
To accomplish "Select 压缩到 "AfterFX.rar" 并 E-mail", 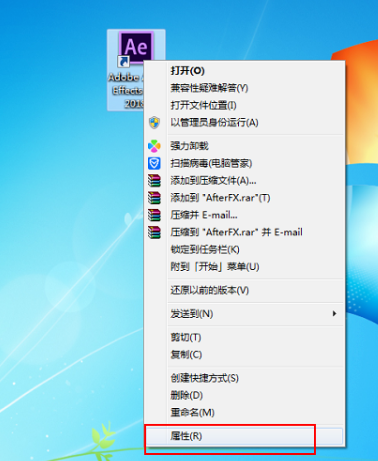I will 244,232.
